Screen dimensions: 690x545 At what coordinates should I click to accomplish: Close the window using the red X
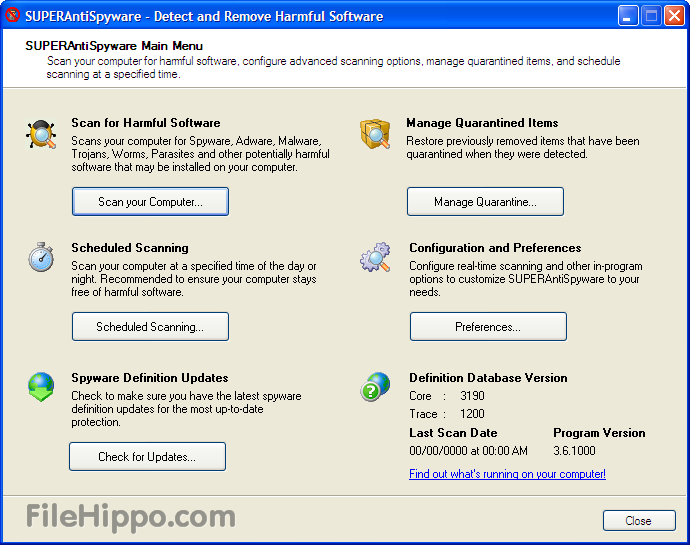pyautogui.click(x=674, y=16)
